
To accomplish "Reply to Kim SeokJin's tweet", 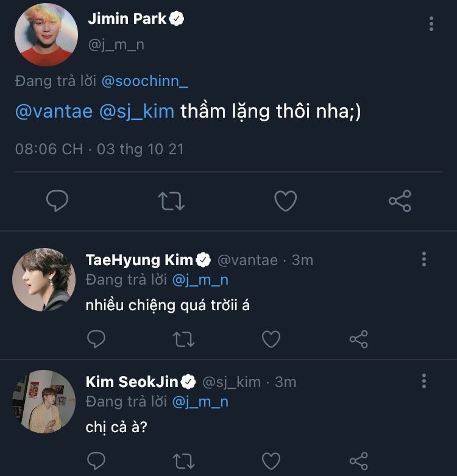I will [x=96, y=460].
